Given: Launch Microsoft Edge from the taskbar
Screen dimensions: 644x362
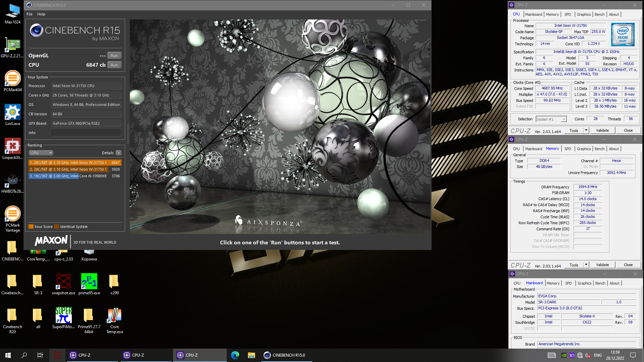Looking at the screenshot, I should (235, 355).
